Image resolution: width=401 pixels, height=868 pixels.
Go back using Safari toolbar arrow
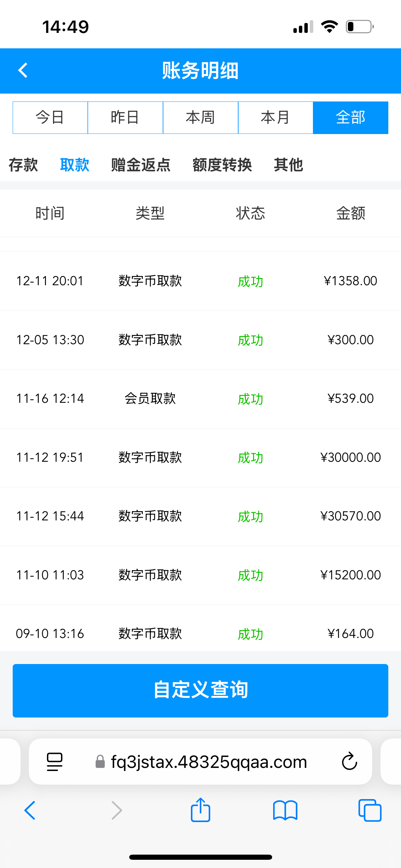click(30, 810)
